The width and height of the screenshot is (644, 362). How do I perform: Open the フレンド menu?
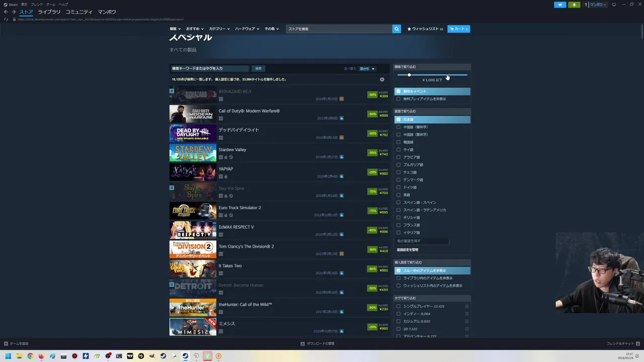click(x=37, y=5)
